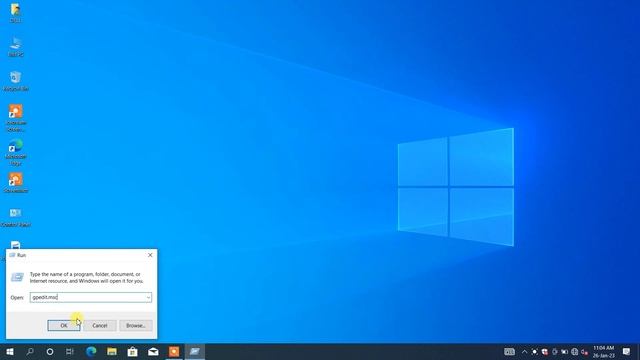Switch to orange screen recorder taskbar app
The height and width of the screenshot is (360, 640).
[x=174, y=351]
